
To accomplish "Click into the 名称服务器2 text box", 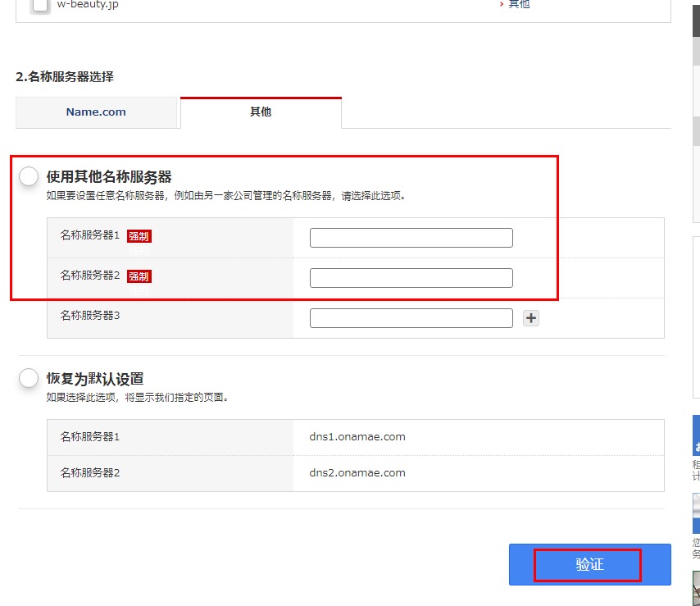I will click(x=411, y=278).
